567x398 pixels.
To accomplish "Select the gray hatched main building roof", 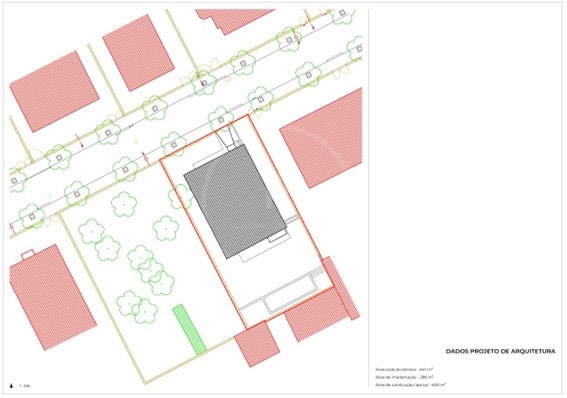I will click(x=235, y=202).
